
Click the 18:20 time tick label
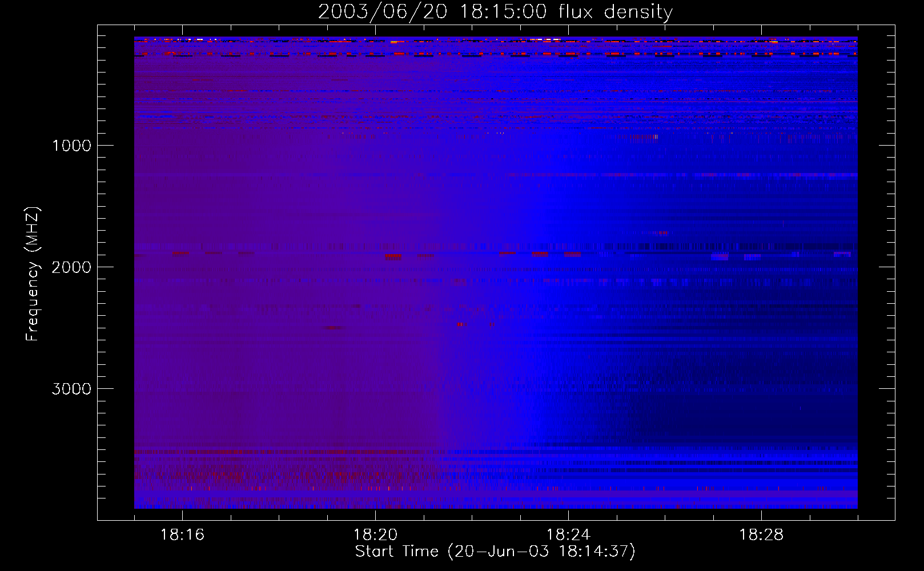(375, 534)
